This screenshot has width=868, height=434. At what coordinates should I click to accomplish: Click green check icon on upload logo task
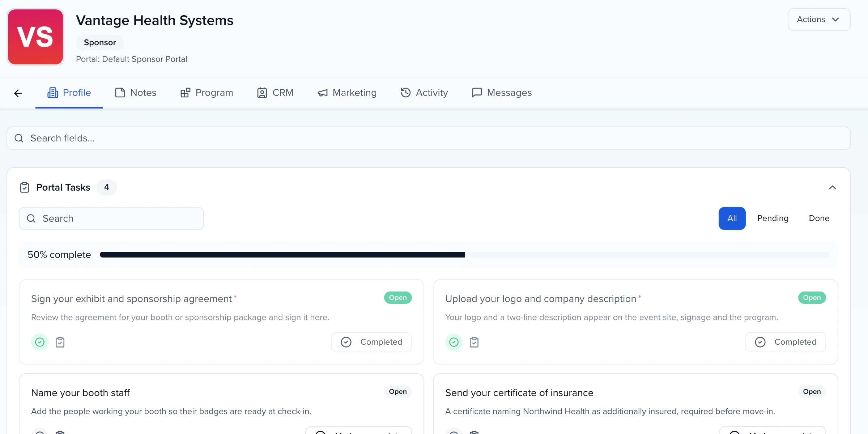454,342
